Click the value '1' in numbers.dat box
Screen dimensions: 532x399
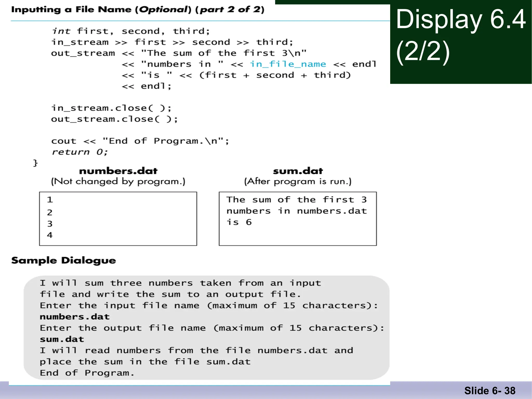50,200
